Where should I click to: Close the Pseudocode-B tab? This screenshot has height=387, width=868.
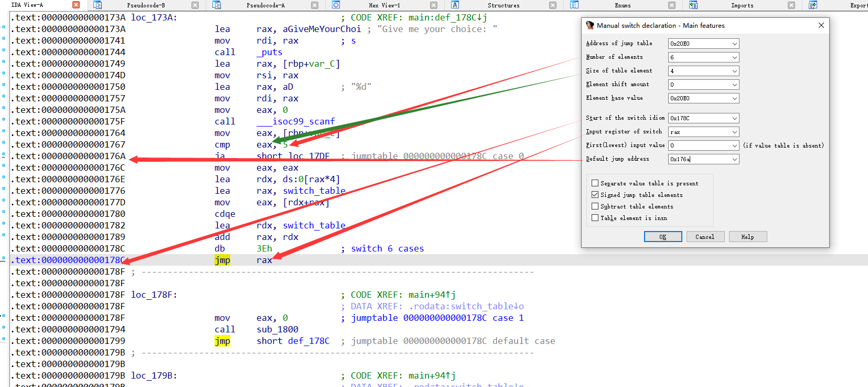[x=195, y=5]
